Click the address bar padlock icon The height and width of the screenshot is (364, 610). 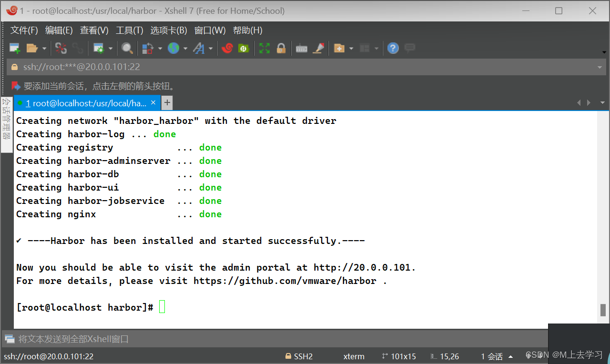[x=14, y=67]
